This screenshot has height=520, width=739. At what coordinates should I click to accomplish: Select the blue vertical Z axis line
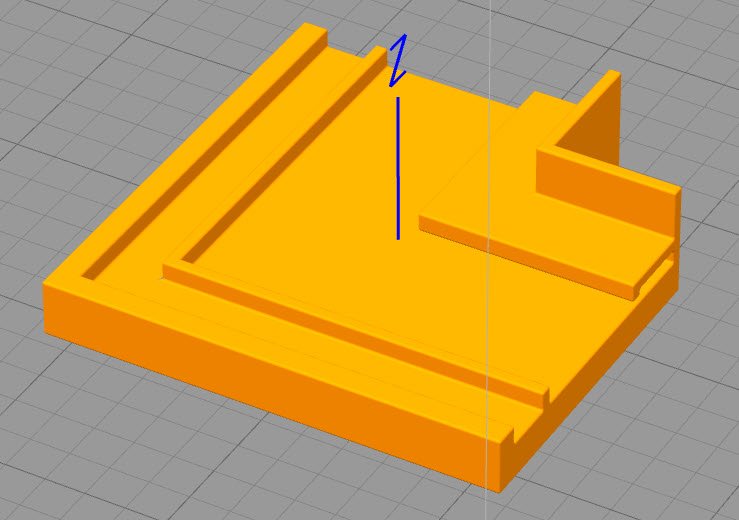398,170
